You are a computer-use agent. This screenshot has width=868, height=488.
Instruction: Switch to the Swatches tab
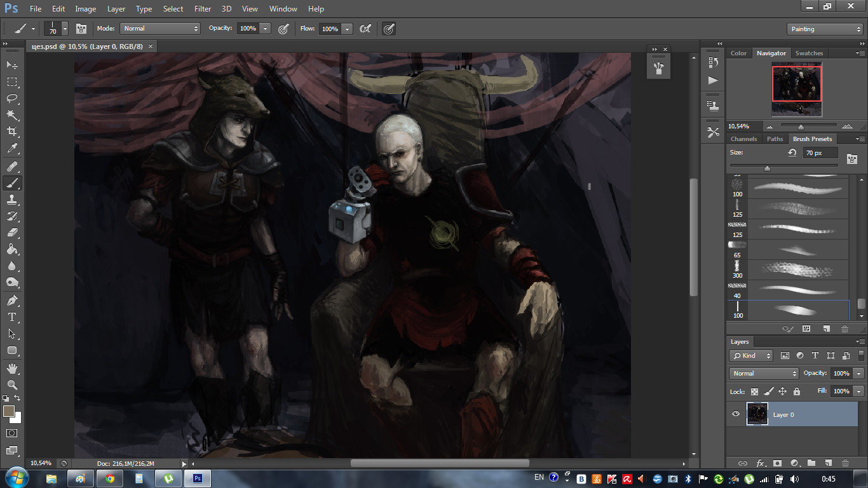(x=809, y=53)
